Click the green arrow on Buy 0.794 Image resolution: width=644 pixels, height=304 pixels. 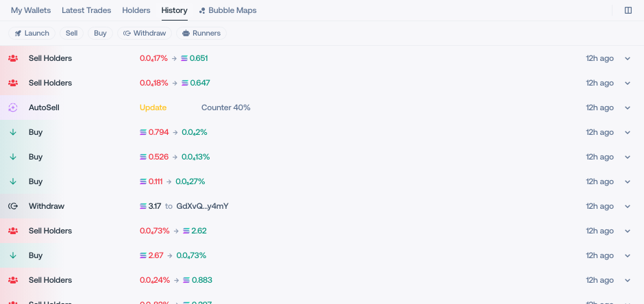click(x=13, y=132)
